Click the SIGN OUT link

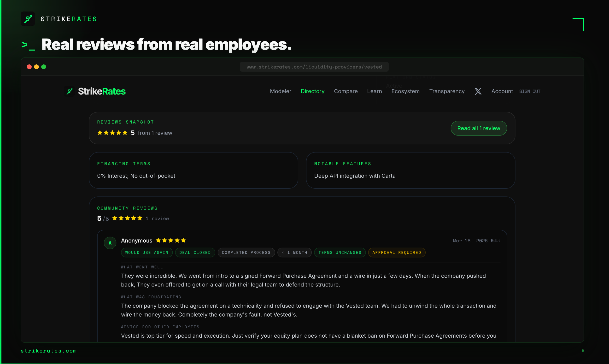(x=530, y=91)
